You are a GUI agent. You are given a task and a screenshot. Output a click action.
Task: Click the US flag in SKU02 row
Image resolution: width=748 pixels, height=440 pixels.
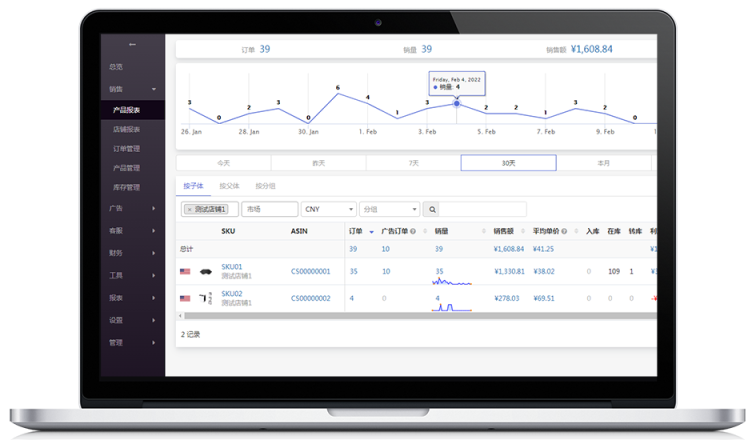click(x=185, y=298)
